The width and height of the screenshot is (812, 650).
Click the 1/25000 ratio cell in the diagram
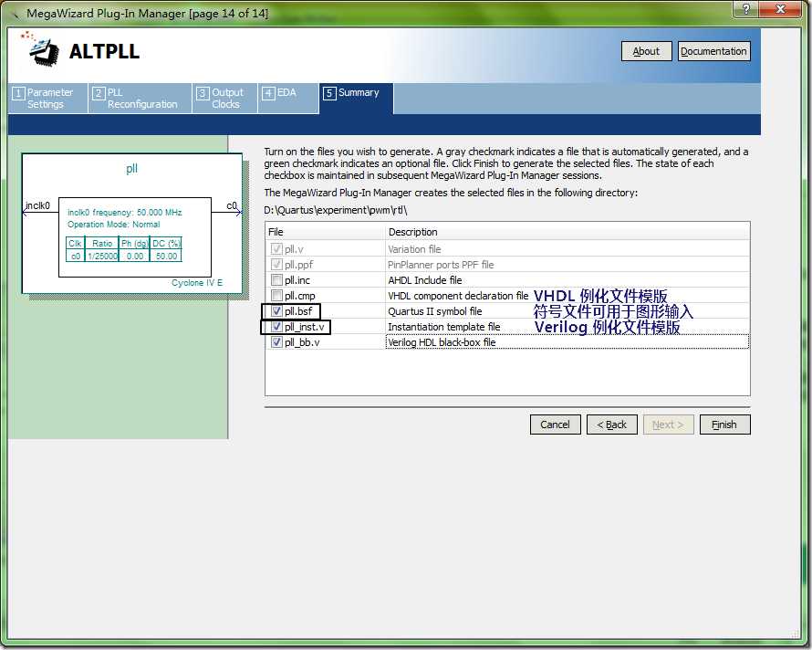[x=102, y=256]
